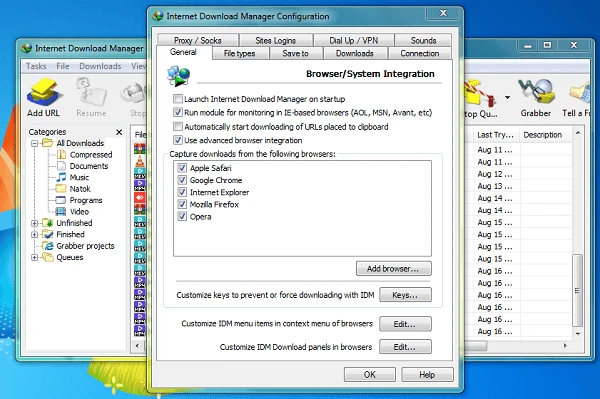Screen dimensions: 600x399
Task: Click the Resume toolbar icon
Action: pyautogui.click(x=91, y=97)
